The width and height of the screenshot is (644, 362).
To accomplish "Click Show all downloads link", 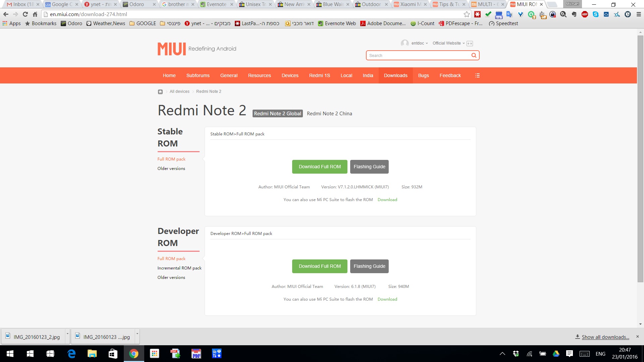I will tap(605, 337).
